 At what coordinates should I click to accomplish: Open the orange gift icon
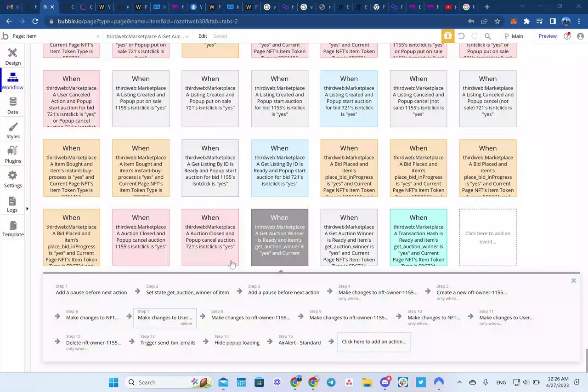coord(447,36)
